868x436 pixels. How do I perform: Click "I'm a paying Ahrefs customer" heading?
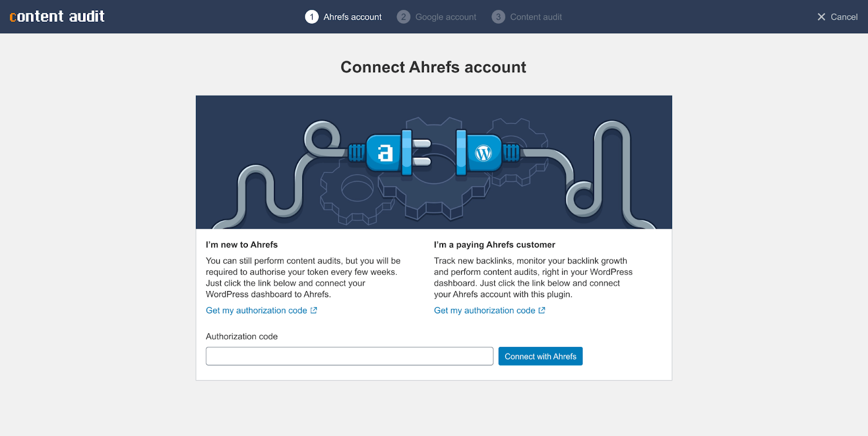coord(494,245)
